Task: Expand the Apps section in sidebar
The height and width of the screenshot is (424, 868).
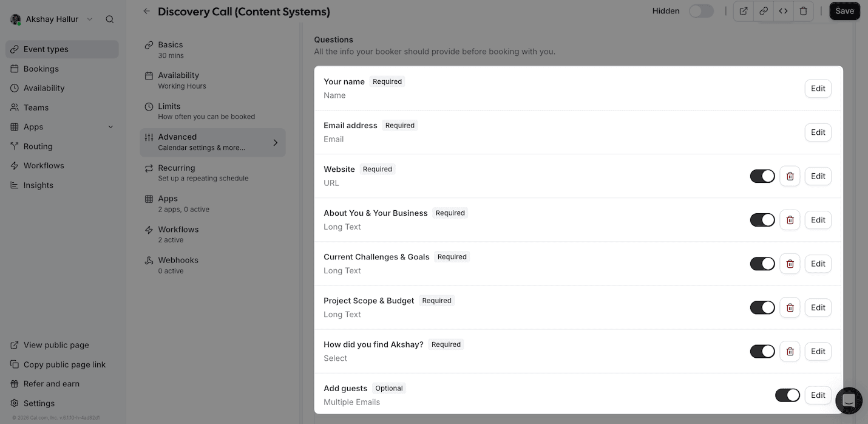Action: point(110,127)
